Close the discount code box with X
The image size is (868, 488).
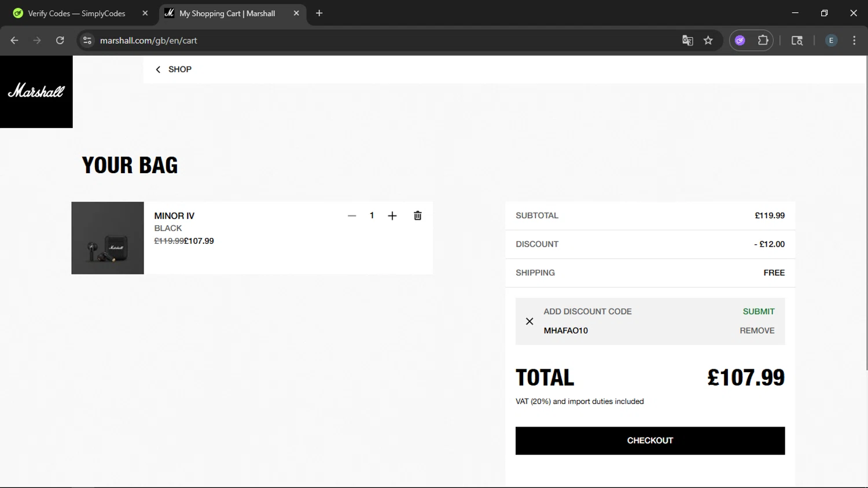529,321
